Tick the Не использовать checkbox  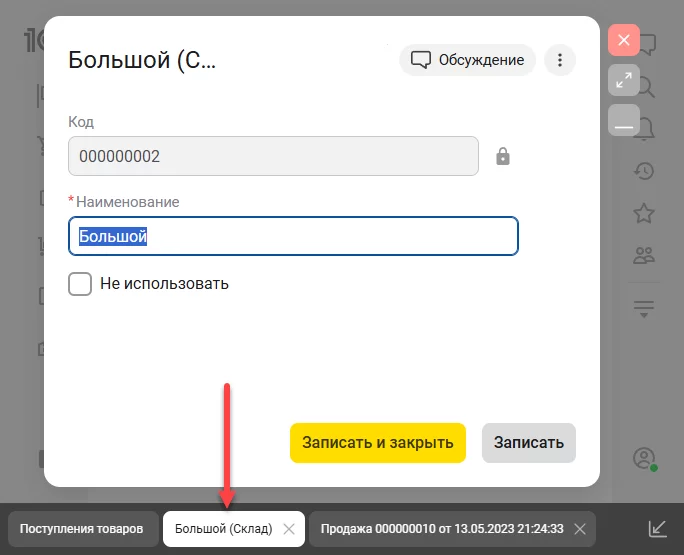point(80,284)
